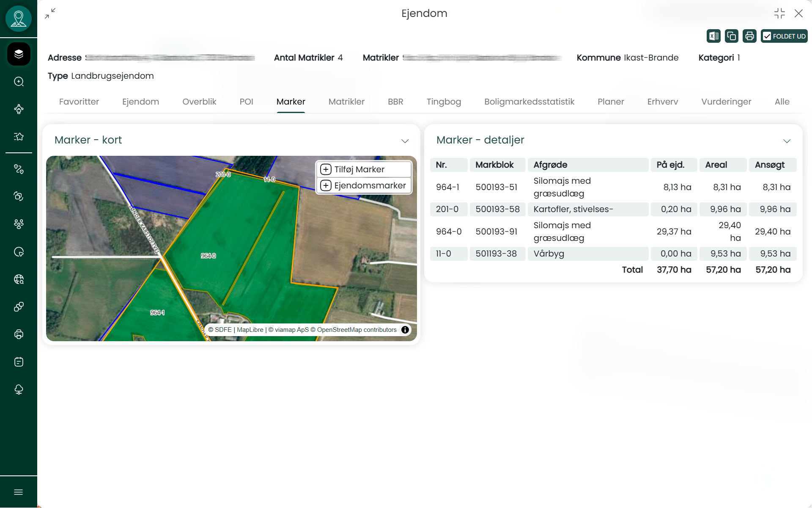This screenshot has width=812, height=508.
Task: Click the Kartofler, stivelses- cell
Action: 588,209
